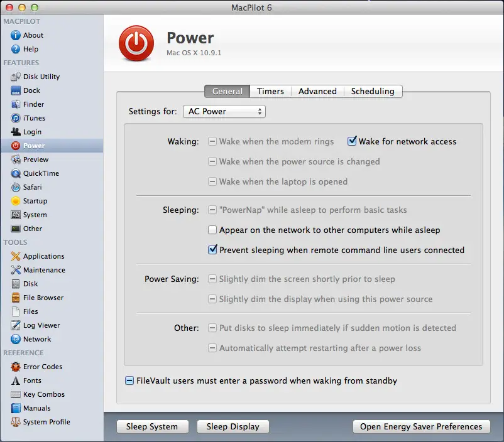Screen dimensions: 504x442
Task: Select the Disk Utility icon
Action: click(x=16, y=77)
